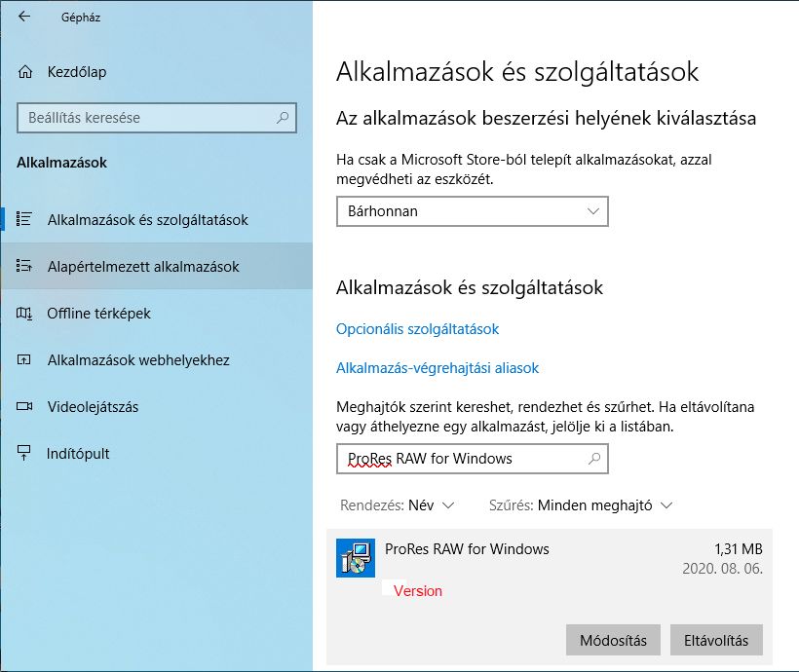Go to Alkalmazások és szolgáltatások sidebar item

(147, 220)
